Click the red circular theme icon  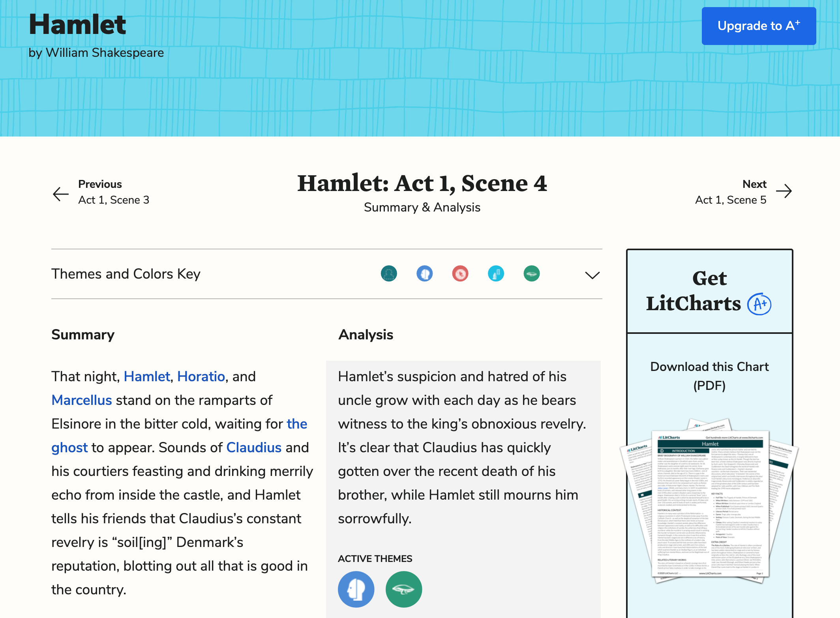[x=460, y=273]
